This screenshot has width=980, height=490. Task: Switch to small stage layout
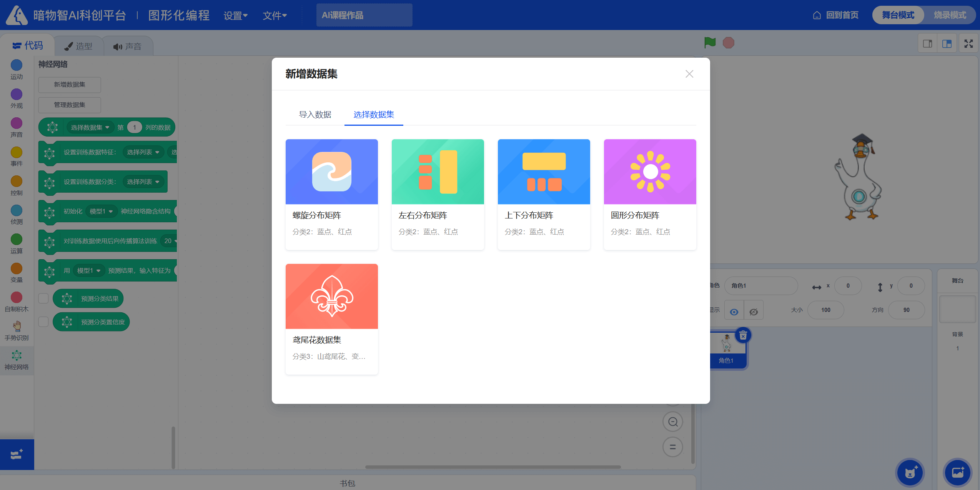click(x=928, y=44)
